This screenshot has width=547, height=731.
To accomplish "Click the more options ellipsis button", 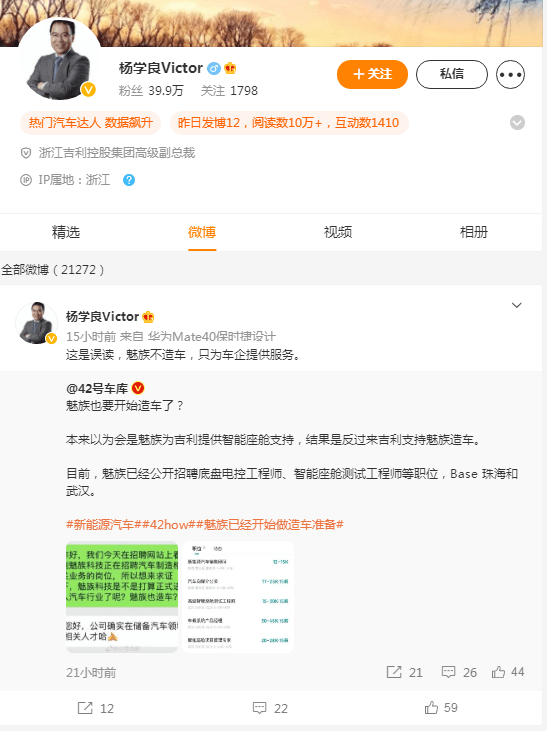I will (x=510, y=75).
